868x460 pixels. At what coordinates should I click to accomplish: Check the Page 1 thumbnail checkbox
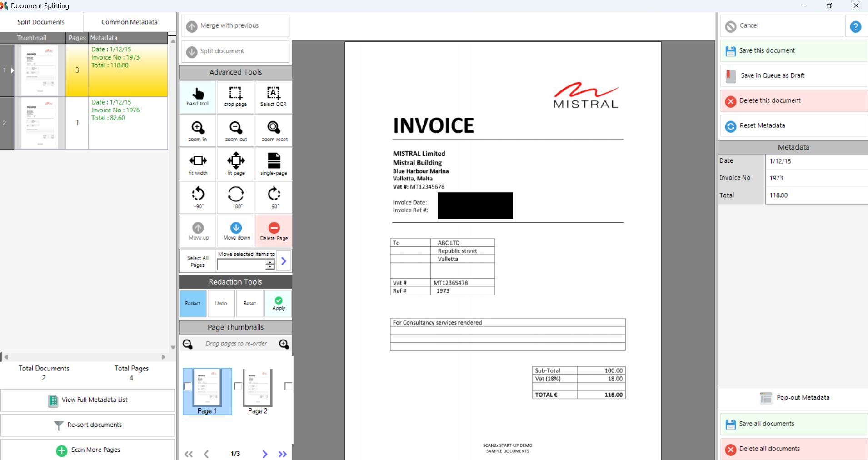[x=187, y=386]
